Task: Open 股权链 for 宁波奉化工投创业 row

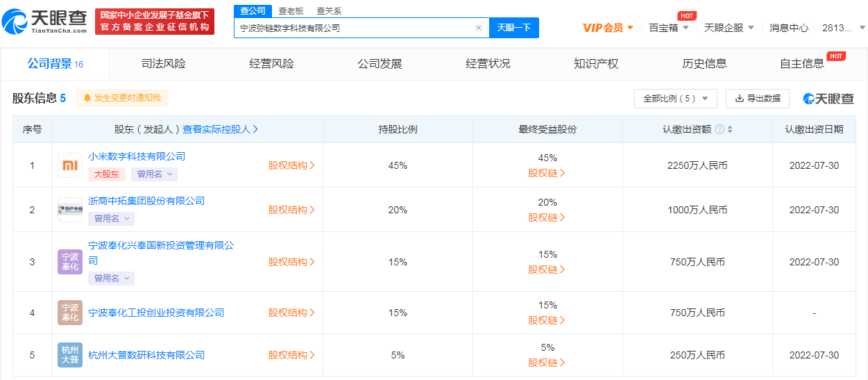Action: (x=547, y=320)
